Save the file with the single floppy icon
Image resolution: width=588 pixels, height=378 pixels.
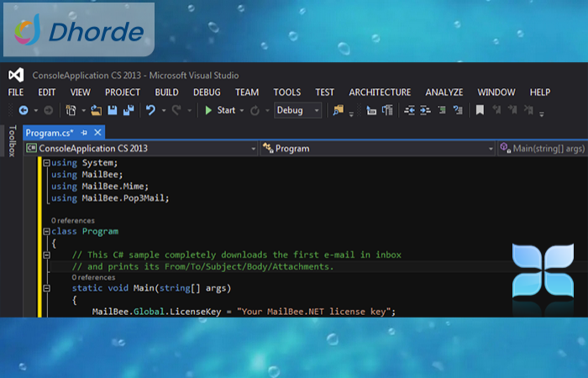112,110
